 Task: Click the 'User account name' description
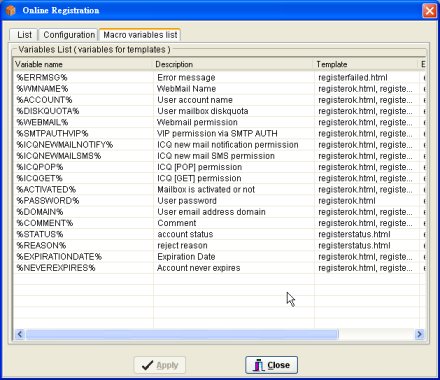point(195,100)
